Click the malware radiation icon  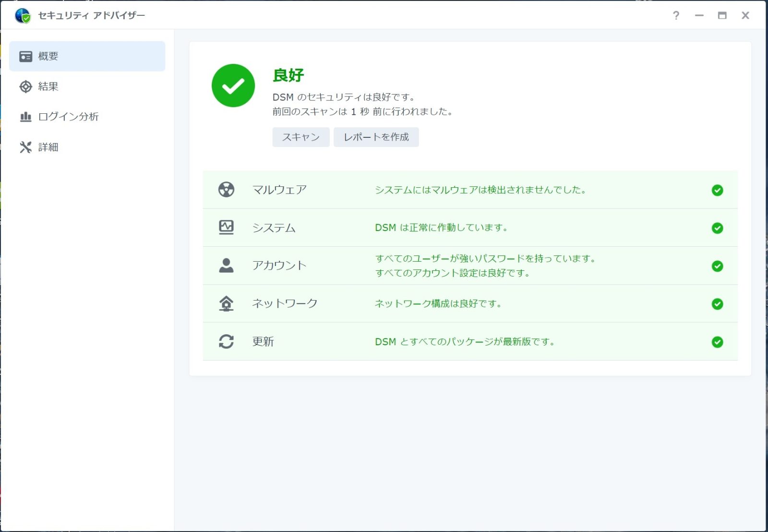click(x=226, y=190)
